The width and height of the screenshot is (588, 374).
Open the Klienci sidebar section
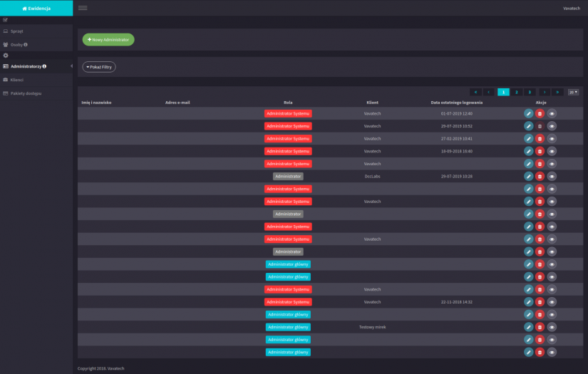(36, 80)
